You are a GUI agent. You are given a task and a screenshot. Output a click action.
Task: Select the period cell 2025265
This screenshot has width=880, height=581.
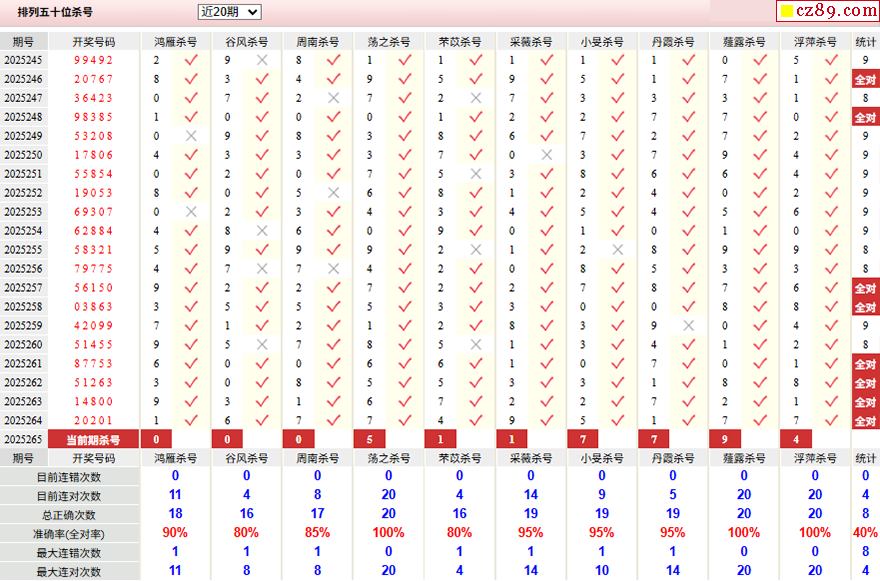23,440
